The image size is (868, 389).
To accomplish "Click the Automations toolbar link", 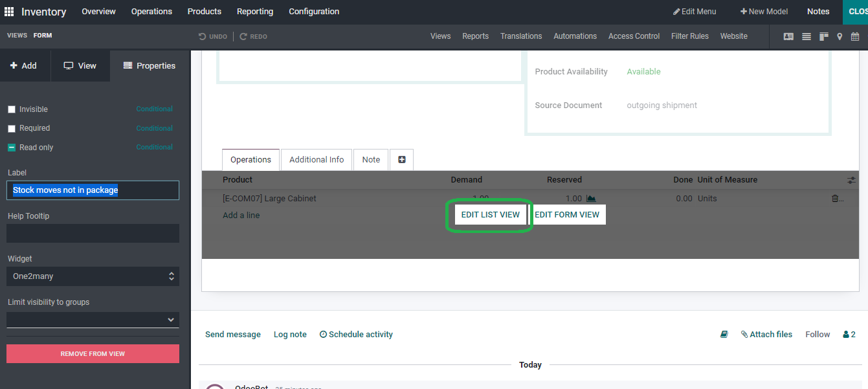I will 575,36.
